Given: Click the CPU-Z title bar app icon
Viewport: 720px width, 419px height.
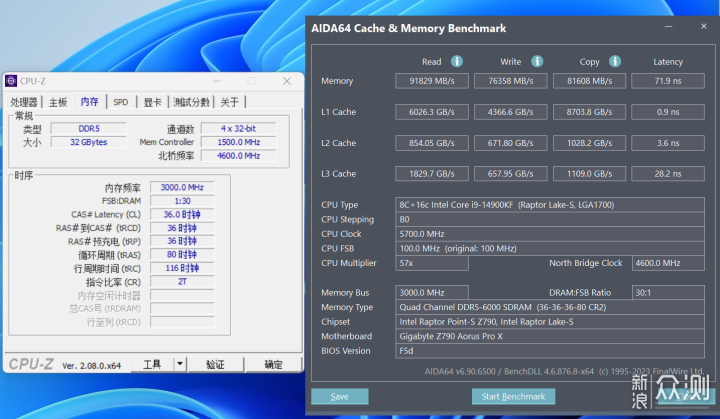Looking at the screenshot, I should coord(11,81).
